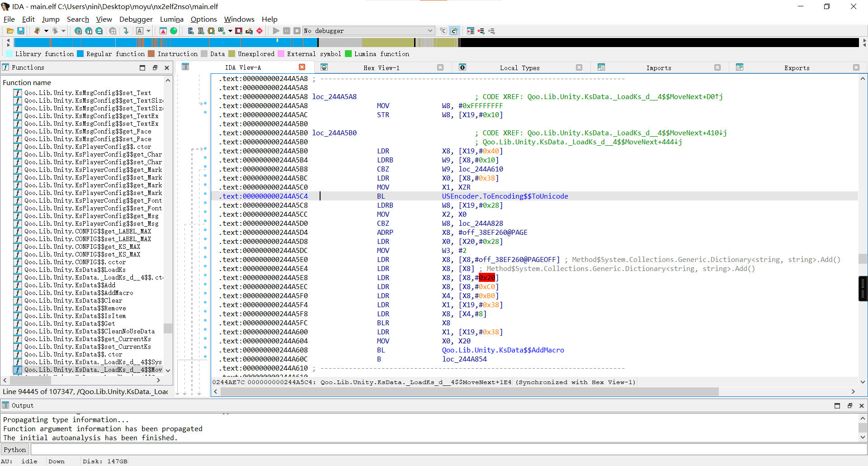Select Qoo.Lib.Unity.CONFIG$$.cctor function

coord(75,262)
